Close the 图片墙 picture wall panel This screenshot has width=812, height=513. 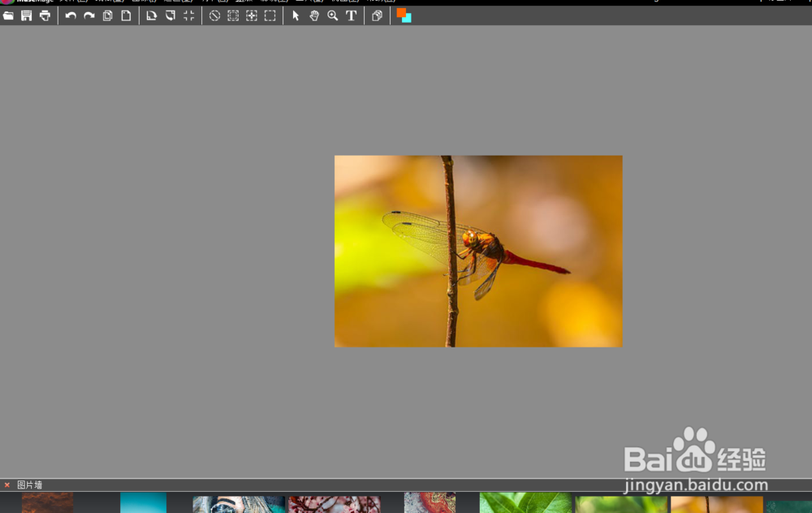pyautogui.click(x=7, y=485)
